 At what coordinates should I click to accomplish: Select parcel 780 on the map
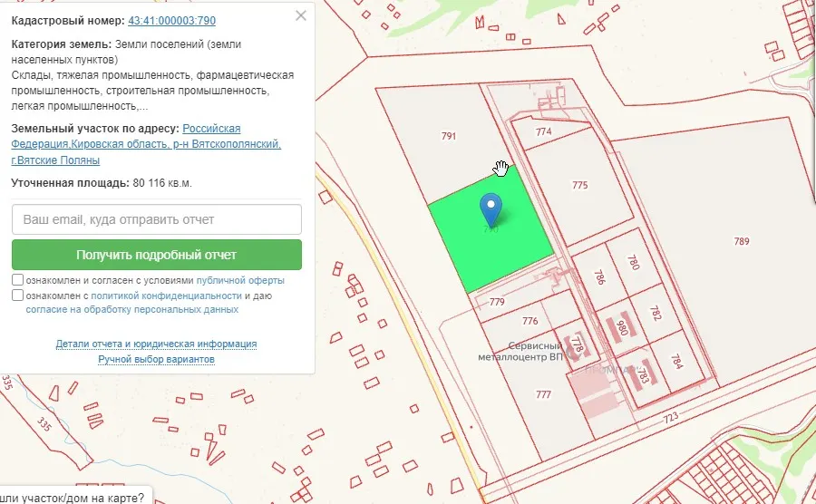coord(633,262)
